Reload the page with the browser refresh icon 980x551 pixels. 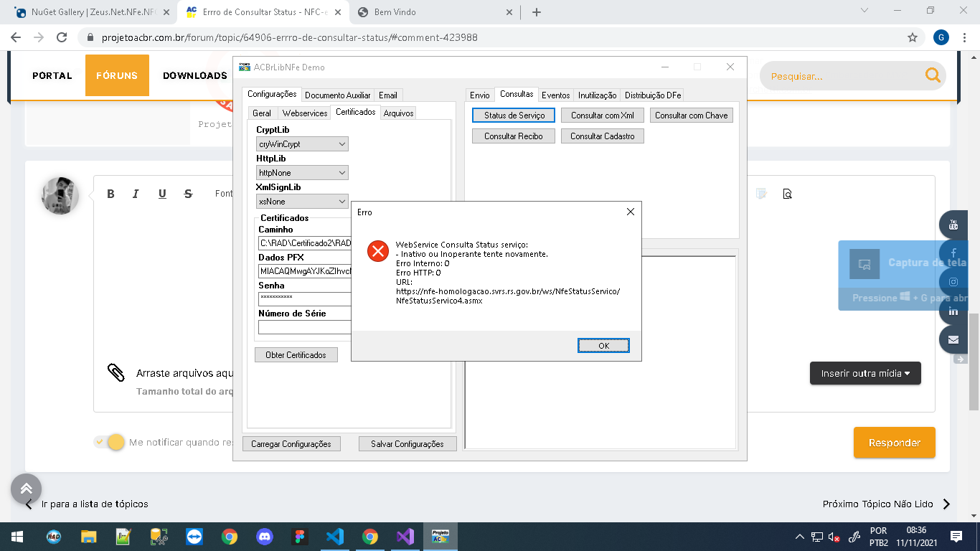62,37
